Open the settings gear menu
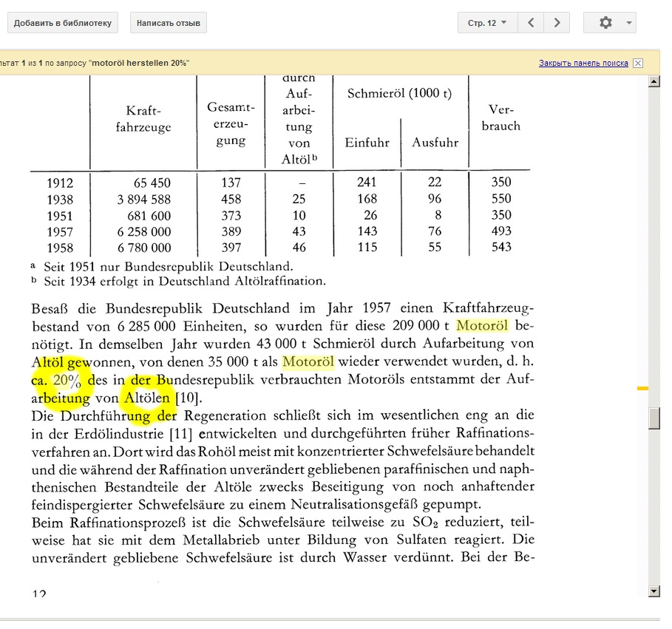The height and width of the screenshot is (629, 672). 605,23
